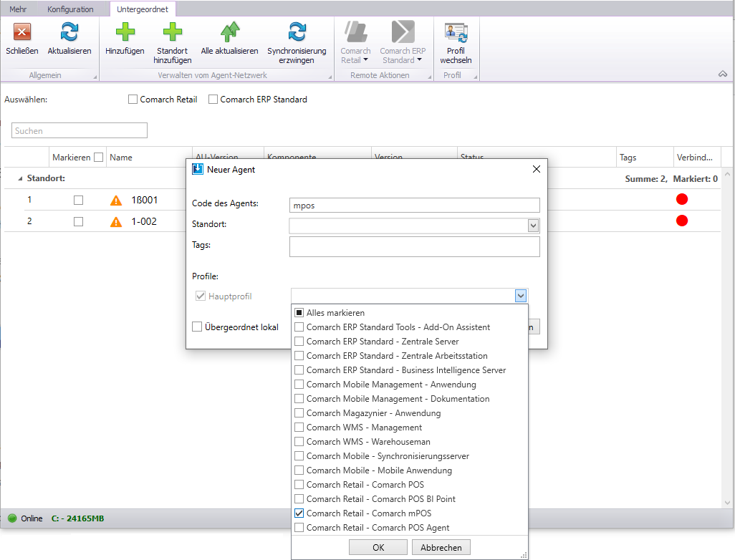Collapse the ribbon with the chevron

click(x=723, y=74)
